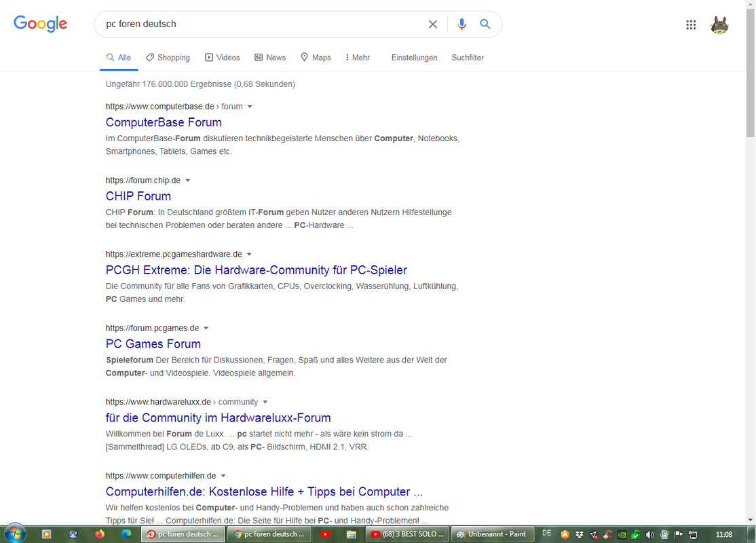
Task: Click the green checkmark tray icon
Action: [636, 534]
